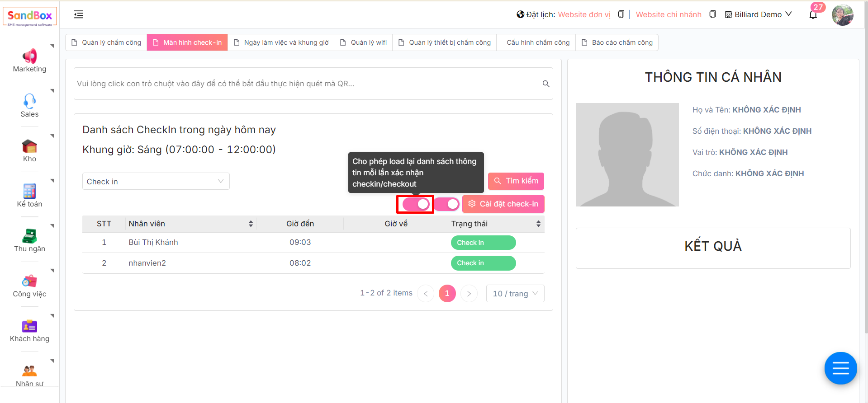The width and height of the screenshot is (868, 403).
Task: Switch to Báo cáo chấm công tab
Action: (x=617, y=42)
